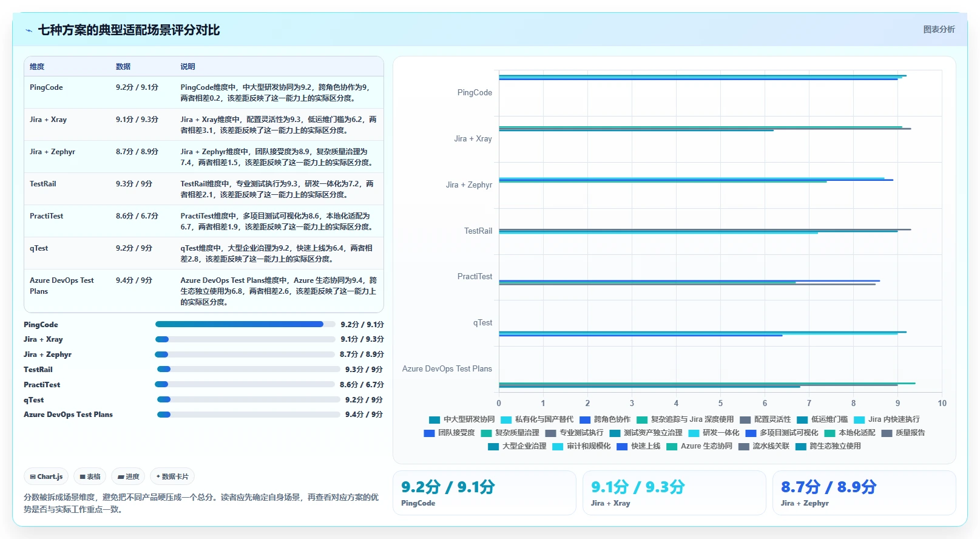Click the Jira + Zephyr progress bar
Screen dimensions: 980x539
[x=245, y=354]
